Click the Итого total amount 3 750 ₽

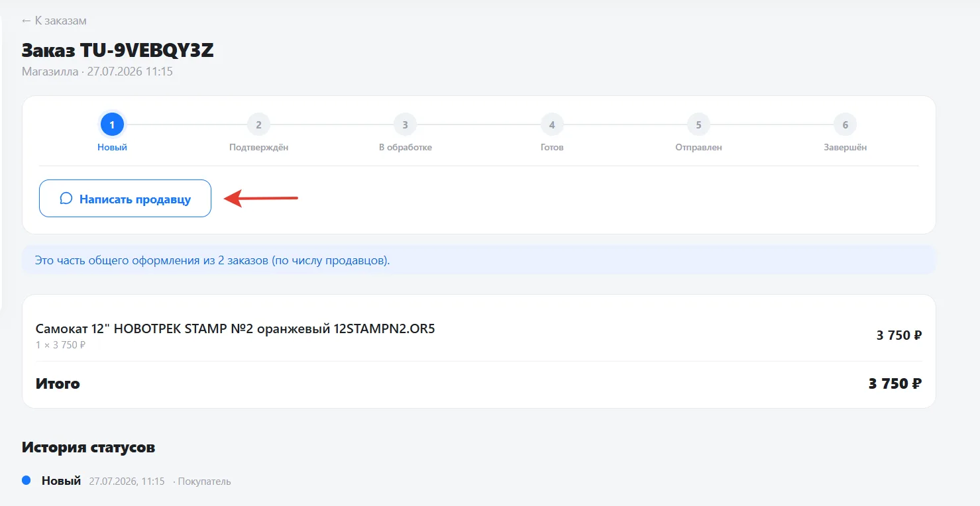click(895, 383)
